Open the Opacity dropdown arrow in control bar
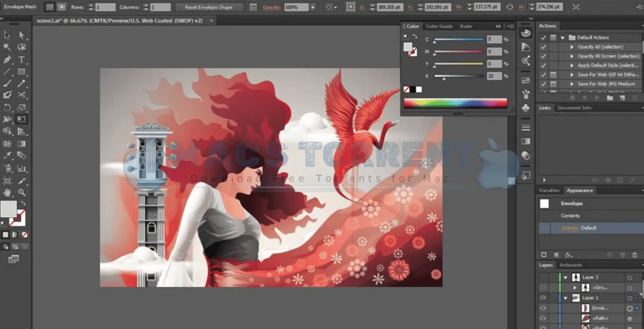 (x=313, y=7)
